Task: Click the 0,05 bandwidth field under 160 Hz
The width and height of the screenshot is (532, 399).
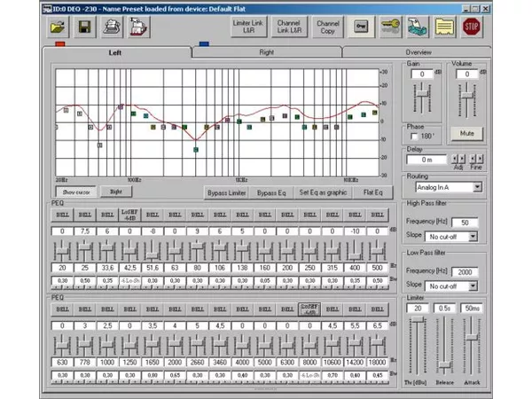Action: [x=264, y=280]
